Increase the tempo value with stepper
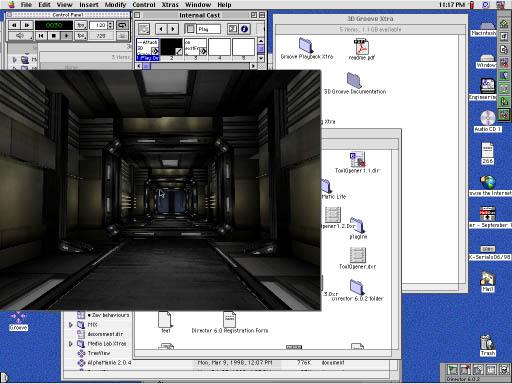512x384 pixels. coord(111,23)
